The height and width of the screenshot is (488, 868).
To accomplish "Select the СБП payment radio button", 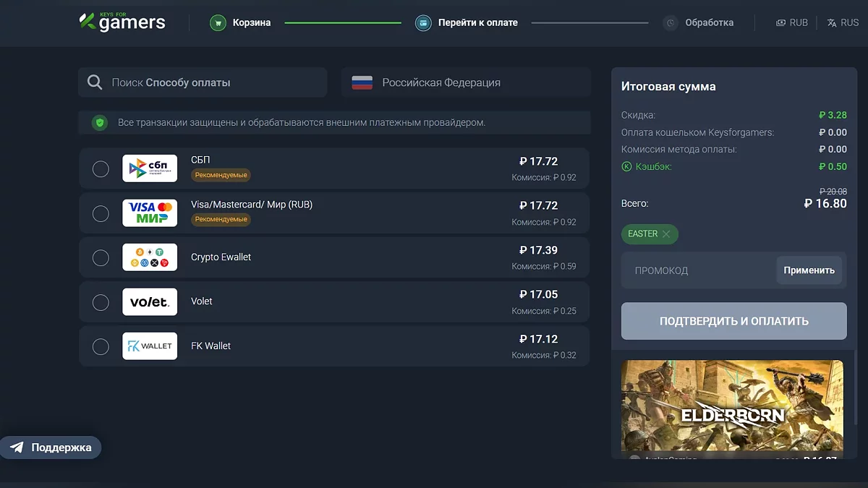I will tap(101, 168).
